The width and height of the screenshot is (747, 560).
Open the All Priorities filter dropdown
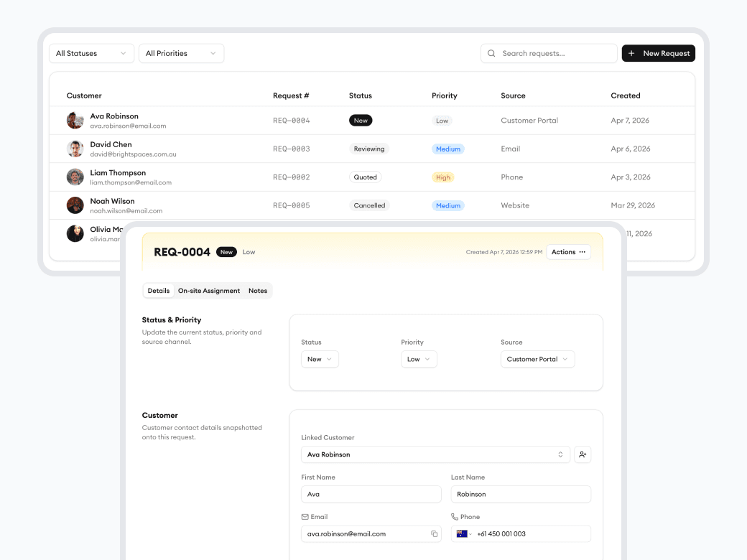(181, 53)
